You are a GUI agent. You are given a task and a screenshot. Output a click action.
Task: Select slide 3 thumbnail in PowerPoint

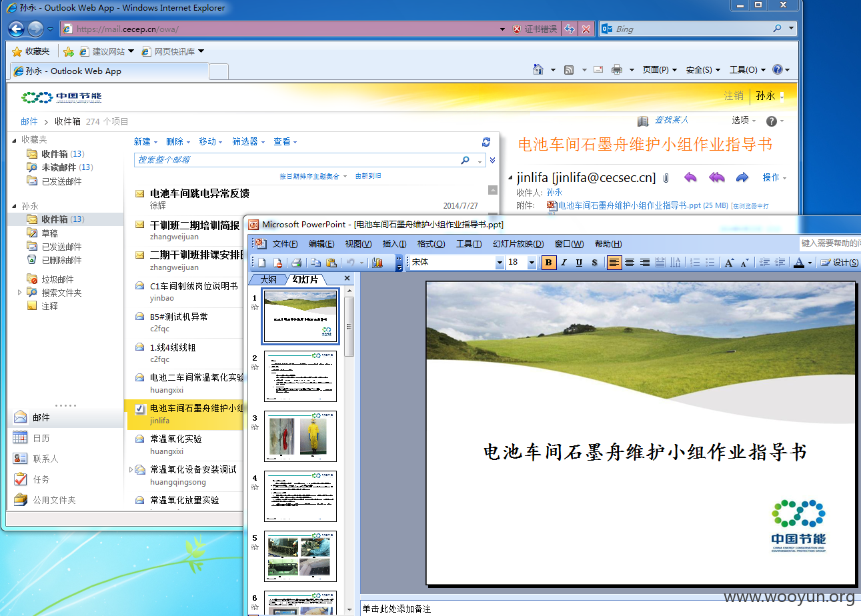coord(300,436)
